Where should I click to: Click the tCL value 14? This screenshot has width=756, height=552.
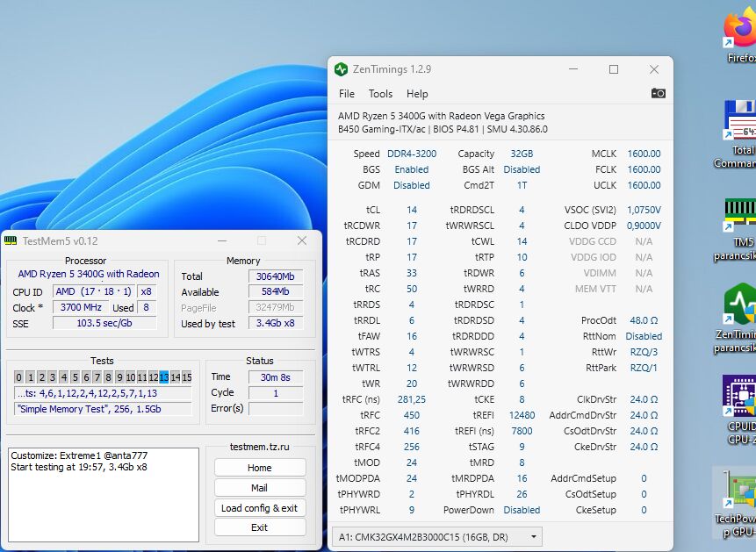(412, 210)
